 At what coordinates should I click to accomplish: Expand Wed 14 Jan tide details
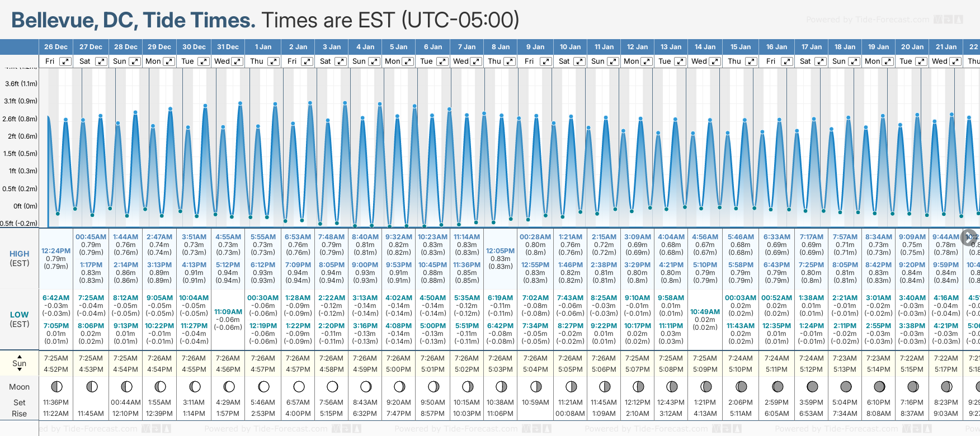(x=714, y=61)
